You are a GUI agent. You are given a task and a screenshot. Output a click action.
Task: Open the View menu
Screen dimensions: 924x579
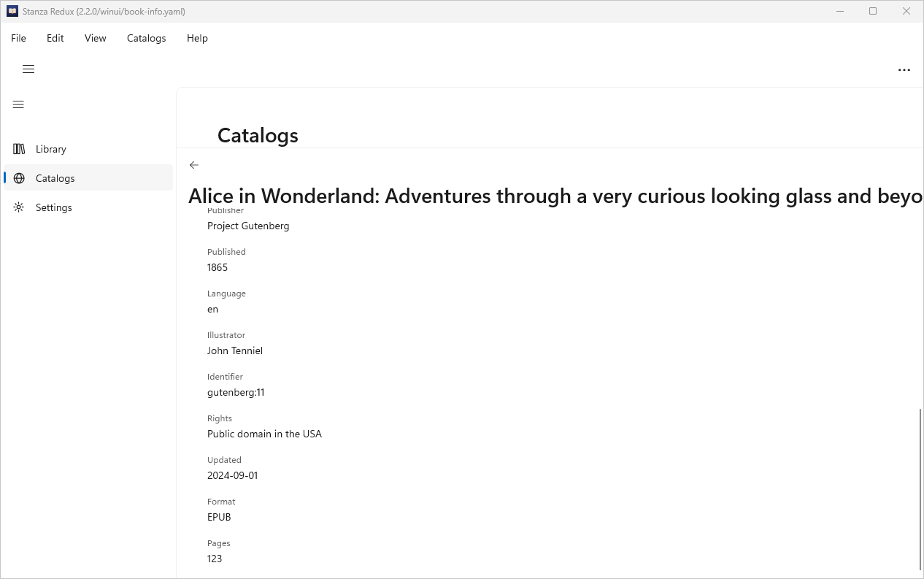[96, 38]
